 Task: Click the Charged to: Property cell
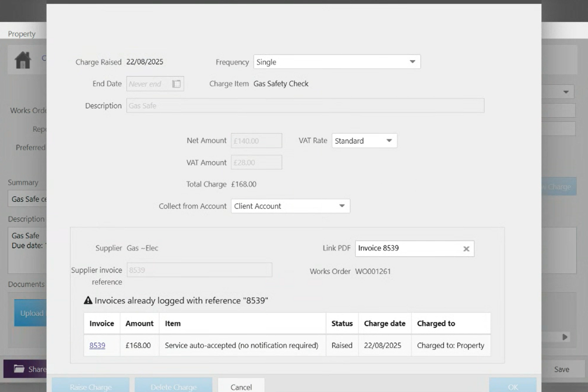pos(450,345)
